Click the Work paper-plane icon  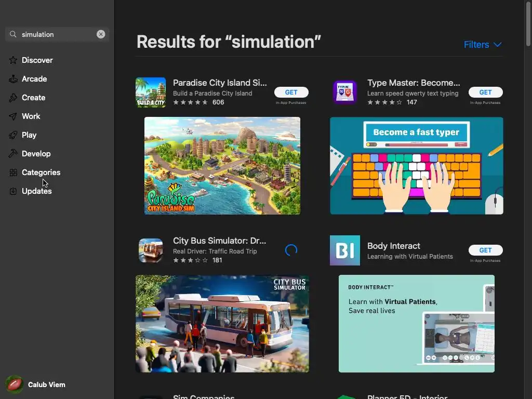click(x=13, y=116)
